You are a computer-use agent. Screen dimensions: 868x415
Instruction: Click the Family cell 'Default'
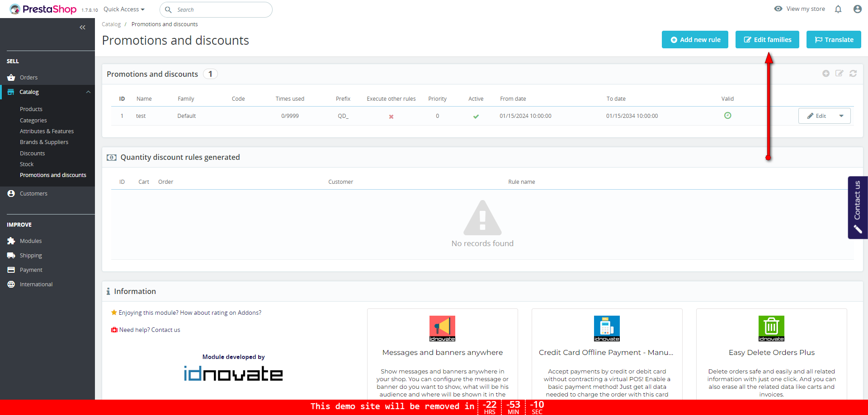(187, 116)
